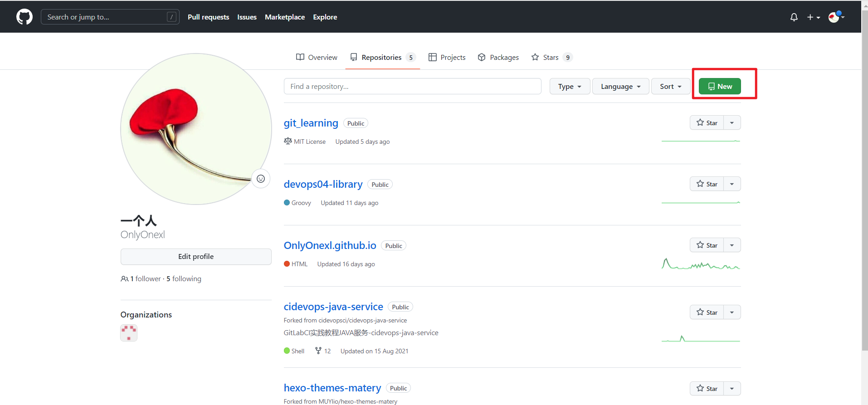Open the Sort dropdown
The height and width of the screenshot is (405, 868).
pyautogui.click(x=670, y=86)
